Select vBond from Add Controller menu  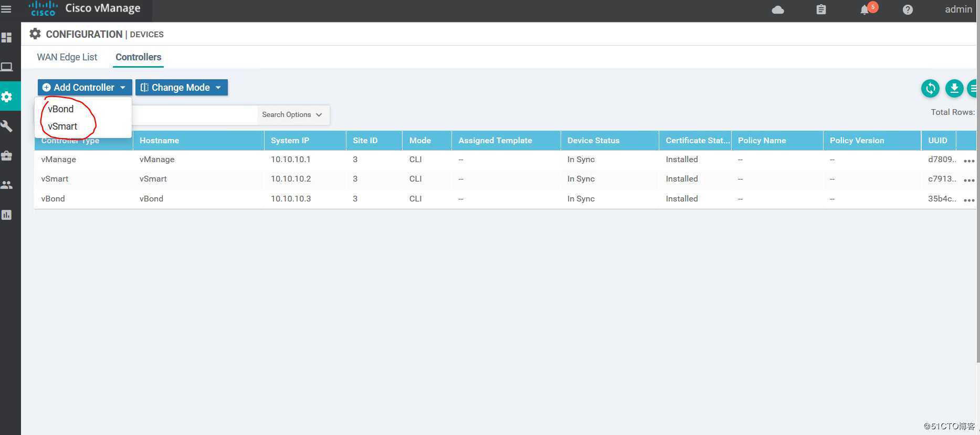[61, 109]
